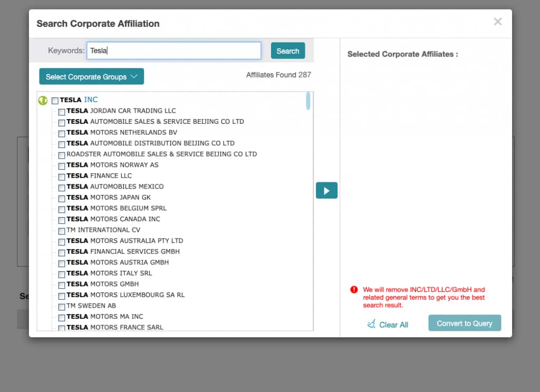Select the TESLA MOTORS CANADA INC checkbox
The width and height of the screenshot is (540, 392).
(62, 220)
